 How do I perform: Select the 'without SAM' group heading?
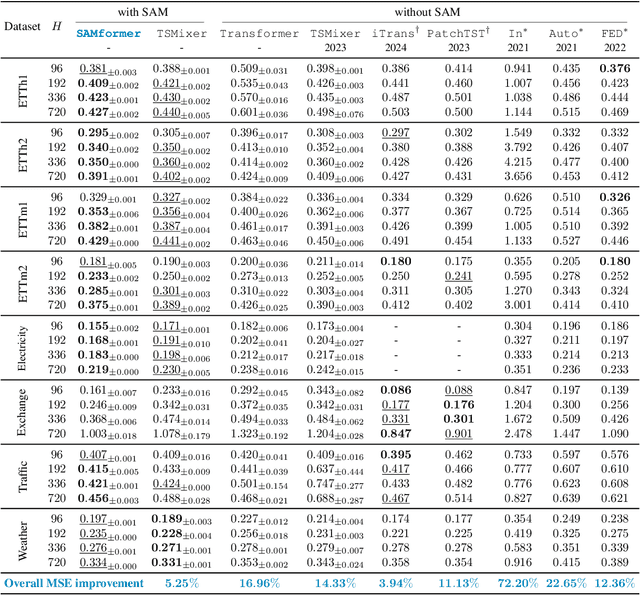click(427, 12)
